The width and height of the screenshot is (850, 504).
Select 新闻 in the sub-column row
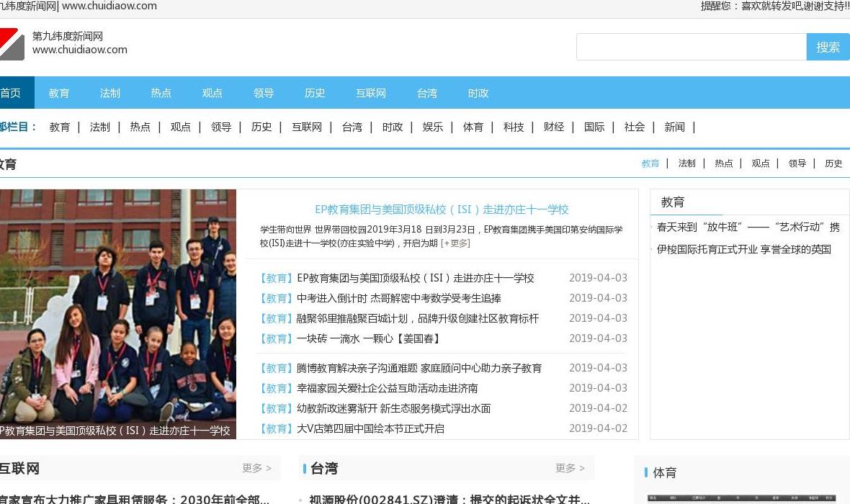[674, 127]
